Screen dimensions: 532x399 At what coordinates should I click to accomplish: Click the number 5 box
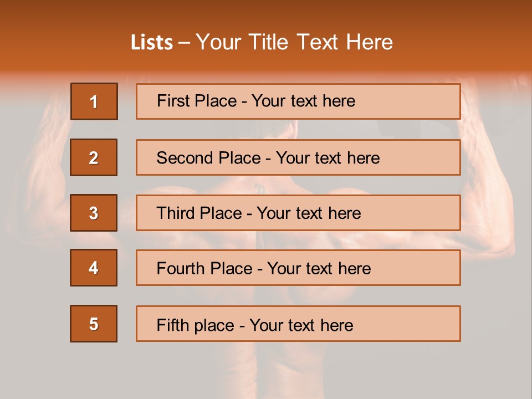(x=94, y=324)
